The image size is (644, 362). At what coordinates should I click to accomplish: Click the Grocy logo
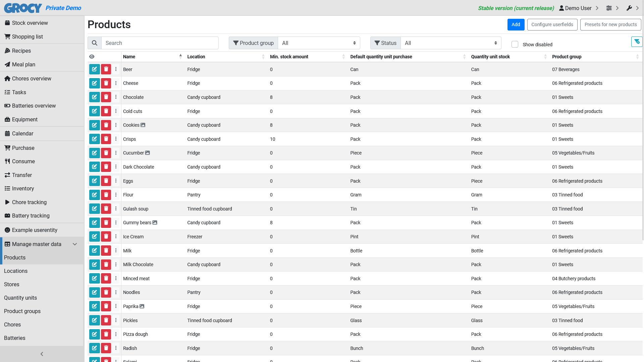click(23, 8)
